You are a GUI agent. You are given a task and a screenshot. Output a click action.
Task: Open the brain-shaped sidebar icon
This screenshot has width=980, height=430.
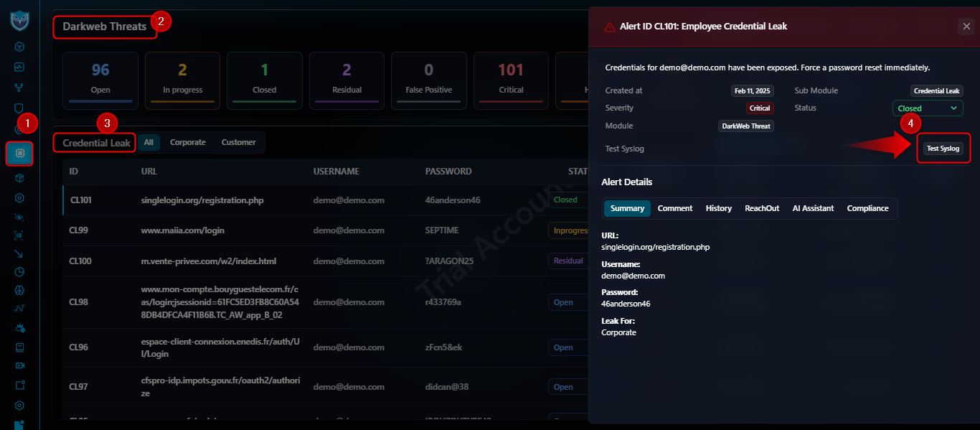[x=19, y=291]
